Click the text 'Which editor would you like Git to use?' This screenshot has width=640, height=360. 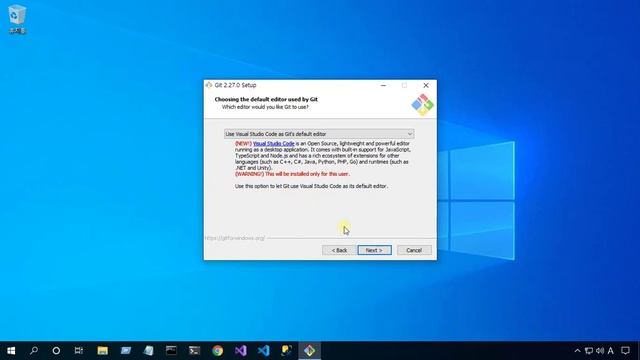coord(265,107)
